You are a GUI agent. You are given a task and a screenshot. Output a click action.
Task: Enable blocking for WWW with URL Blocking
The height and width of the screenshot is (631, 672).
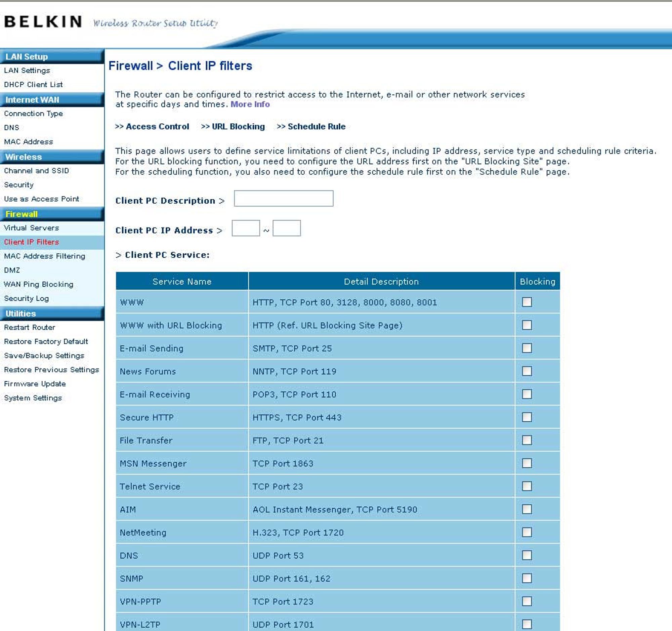coord(527,325)
